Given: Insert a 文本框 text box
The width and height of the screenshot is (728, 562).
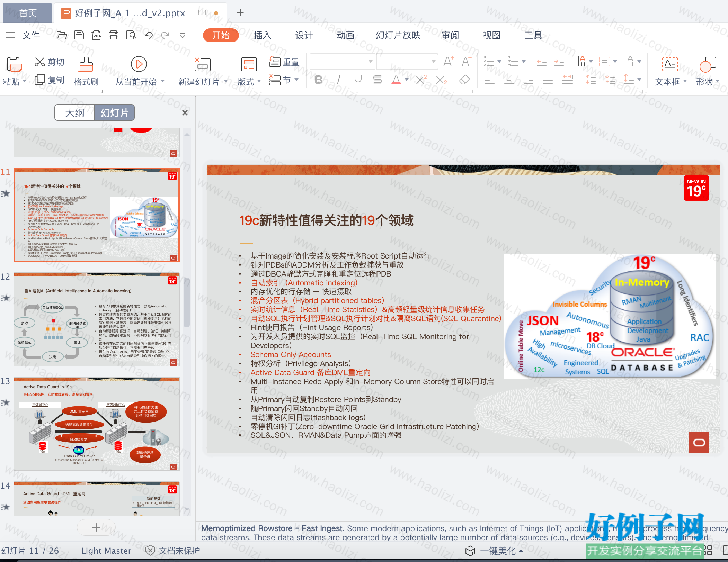Looking at the screenshot, I should click(671, 72).
